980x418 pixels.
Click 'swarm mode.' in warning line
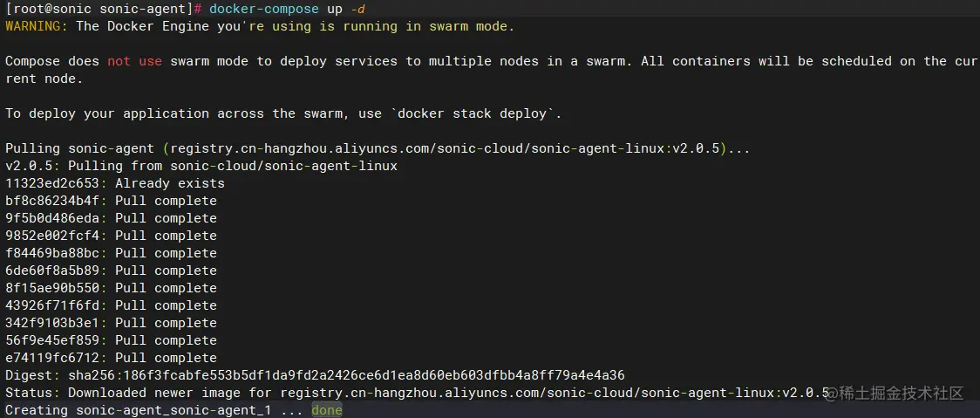tap(472, 26)
